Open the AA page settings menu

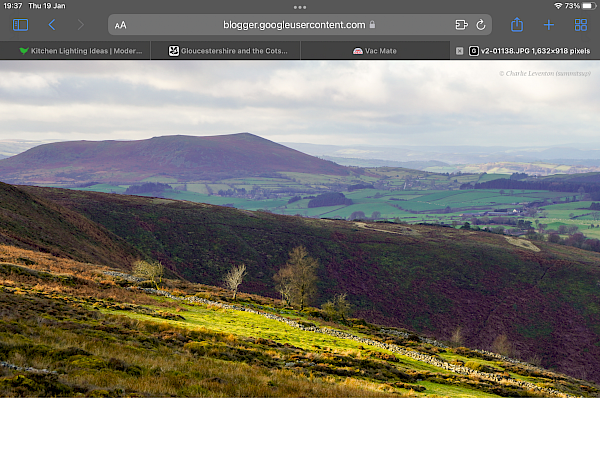121,25
